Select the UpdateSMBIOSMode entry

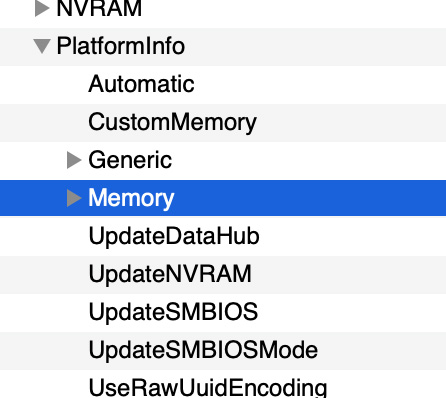tap(203, 350)
